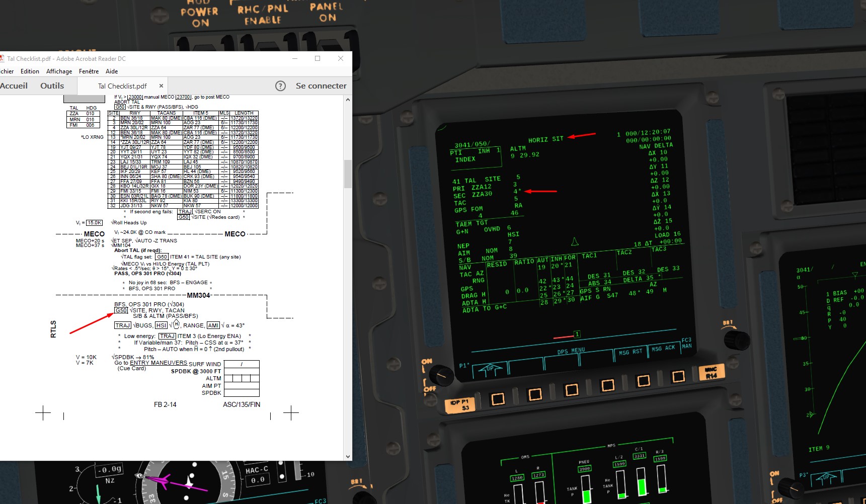Open the Acrobat help question-mark icon
The width and height of the screenshot is (866, 504).
point(280,86)
